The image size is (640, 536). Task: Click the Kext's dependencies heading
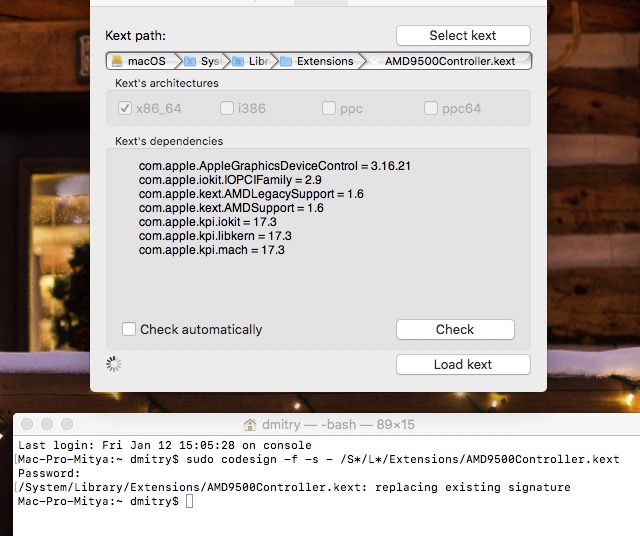(x=169, y=141)
